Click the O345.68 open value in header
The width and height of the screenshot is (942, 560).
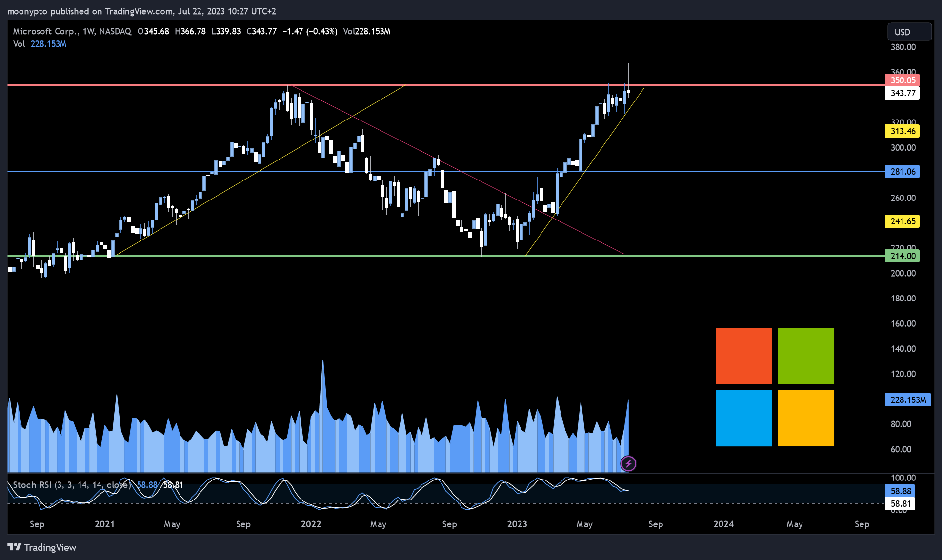pyautogui.click(x=153, y=31)
